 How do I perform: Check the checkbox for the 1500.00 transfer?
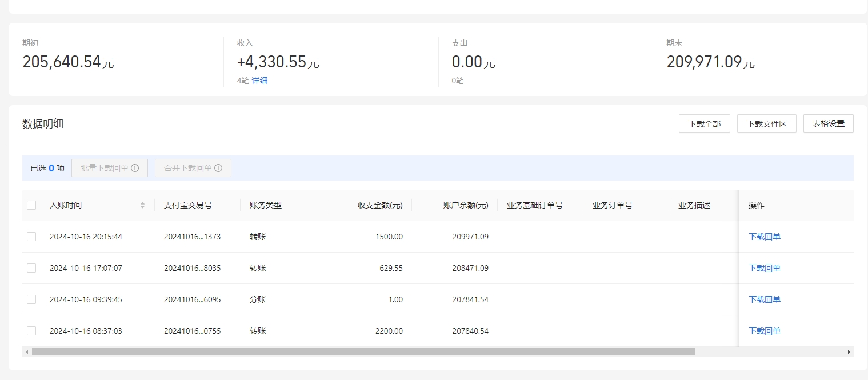tap(31, 236)
